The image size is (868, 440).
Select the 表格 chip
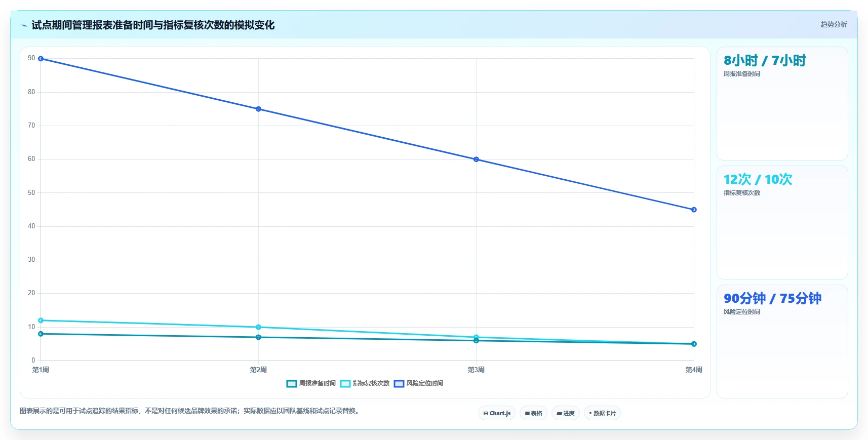[533, 413]
